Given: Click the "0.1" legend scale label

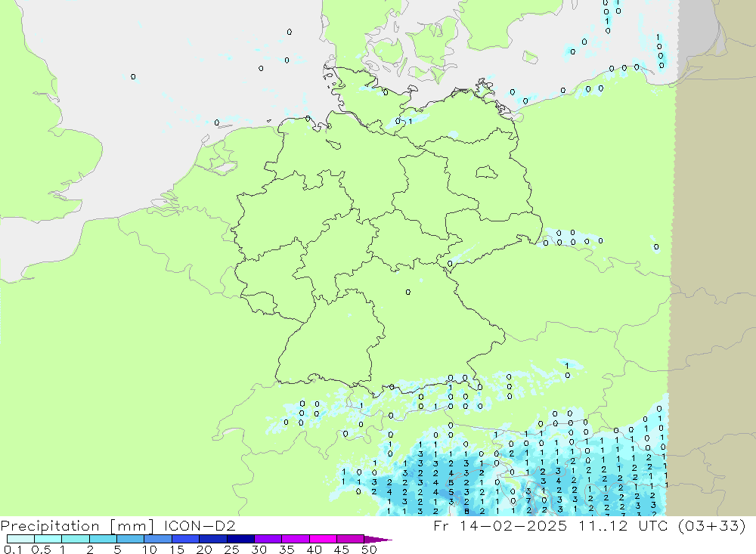Looking at the screenshot, I should click(x=13, y=549).
